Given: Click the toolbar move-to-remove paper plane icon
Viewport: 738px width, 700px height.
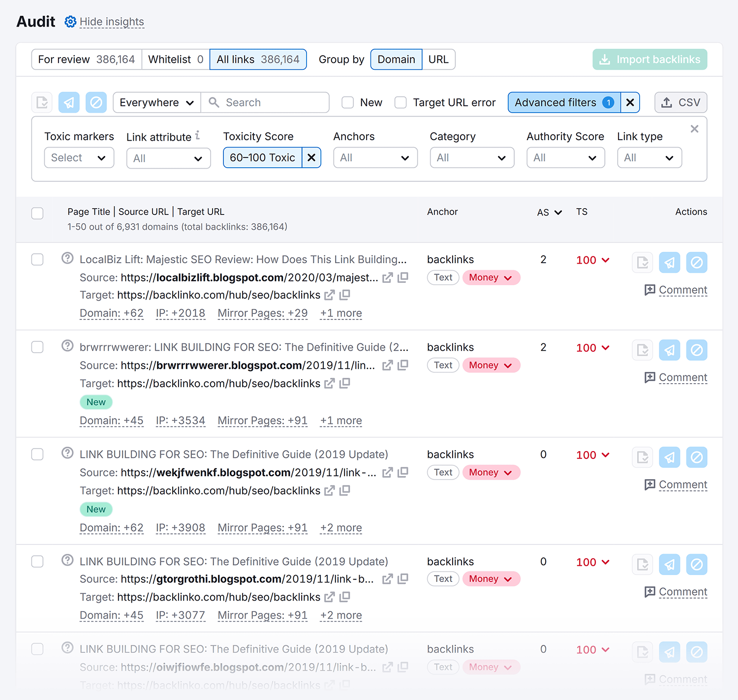Looking at the screenshot, I should (69, 102).
